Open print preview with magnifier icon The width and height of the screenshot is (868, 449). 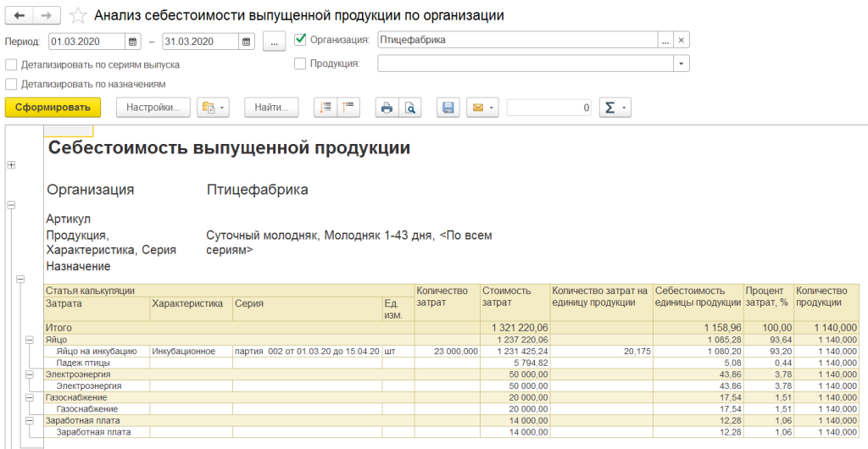click(x=409, y=108)
